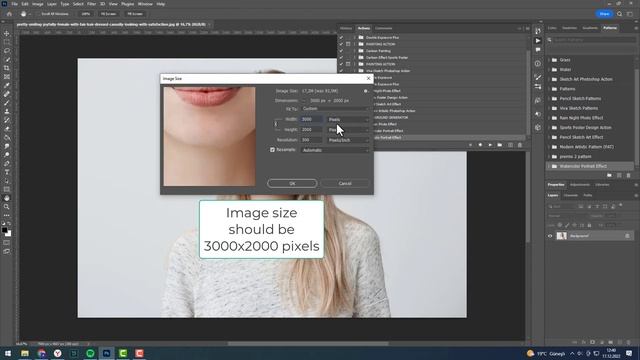Click record button in Actions panel
The image size is (640, 360).
[x=480, y=145]
